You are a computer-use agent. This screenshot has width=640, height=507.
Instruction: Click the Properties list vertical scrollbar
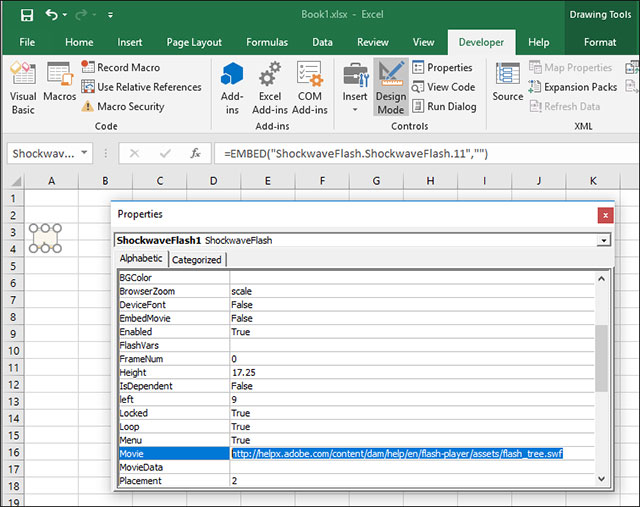point(600,357)
